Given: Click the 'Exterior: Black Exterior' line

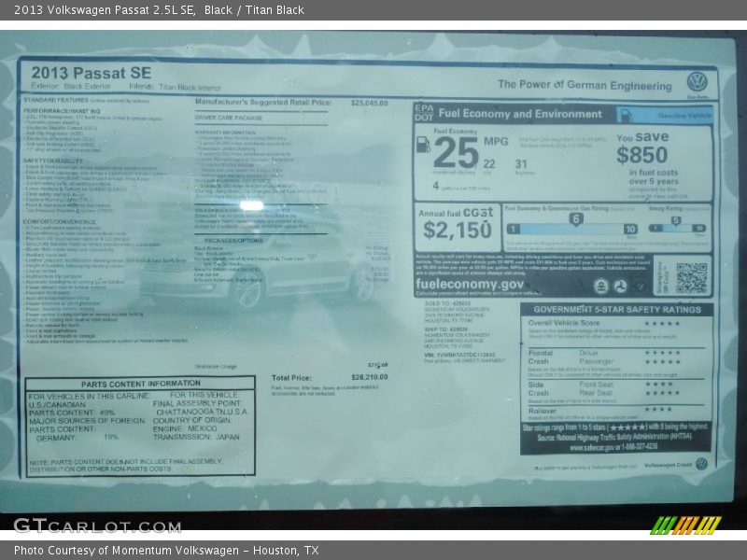Looking at the screenshot, I should point(71,86).
